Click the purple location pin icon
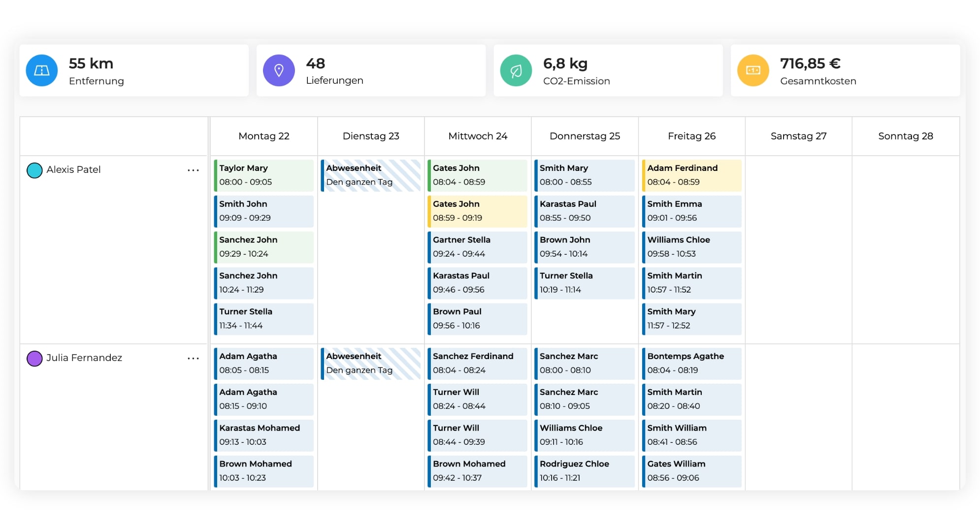Viewport: 980px width, 529px height. (x=279, y=70)
